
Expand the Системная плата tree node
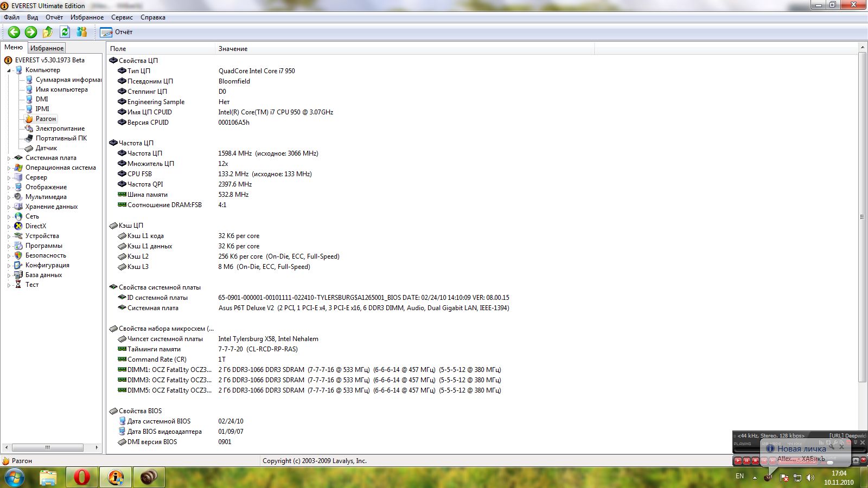[x=9, y=158]
